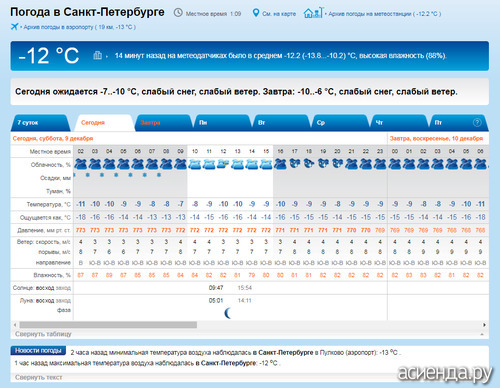This screenshot has width=500, height=388.
Task: Open См. на карте link
Action: [279, 14]
